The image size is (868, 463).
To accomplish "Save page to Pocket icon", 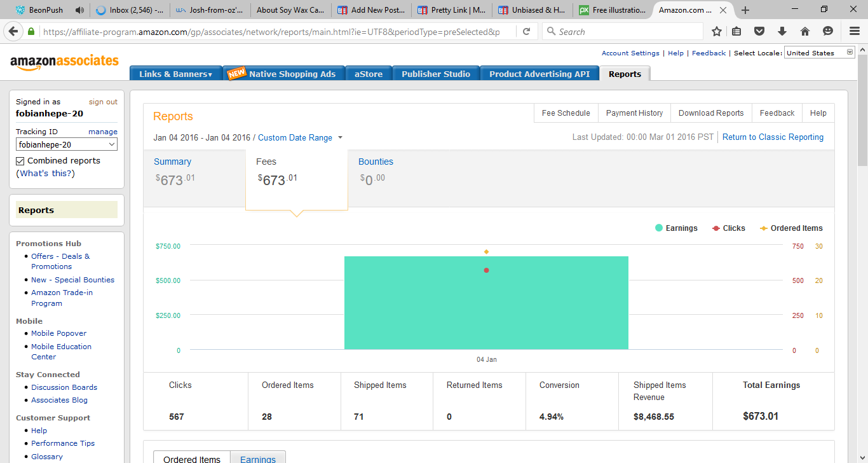I will 759,32.
